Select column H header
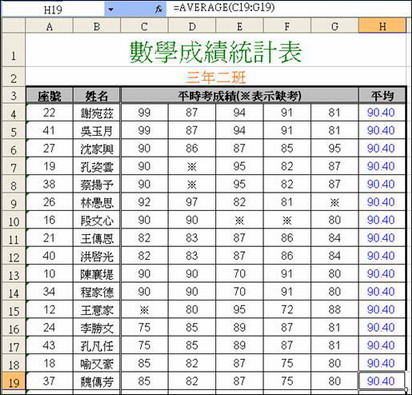The width and height of the screenshot is (412, 395). click(x=382, y=27)
